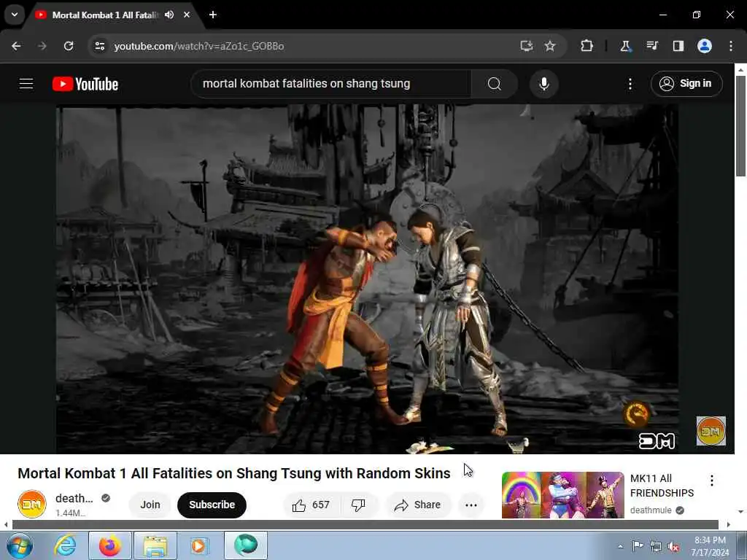Show hidden system tray icons

pyautogui.click(x=620, y=546)
